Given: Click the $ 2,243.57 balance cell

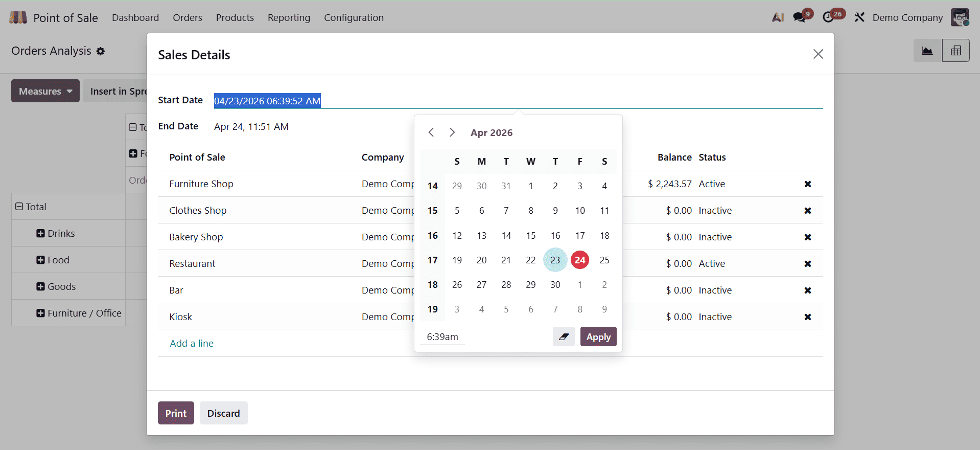Looking at the screenshot, I should [x=669, y=184].
